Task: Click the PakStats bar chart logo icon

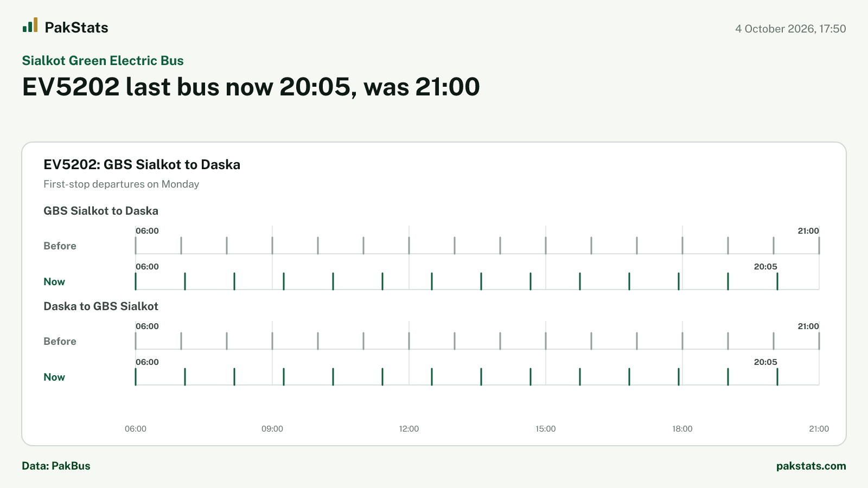Action: [x=30, y=25]
